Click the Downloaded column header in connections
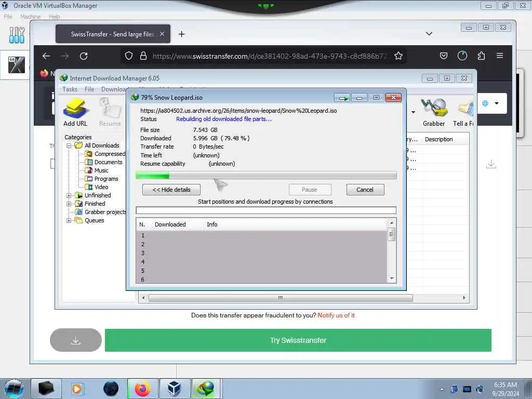Screen dimensions: 532x399 pos(170,224)
